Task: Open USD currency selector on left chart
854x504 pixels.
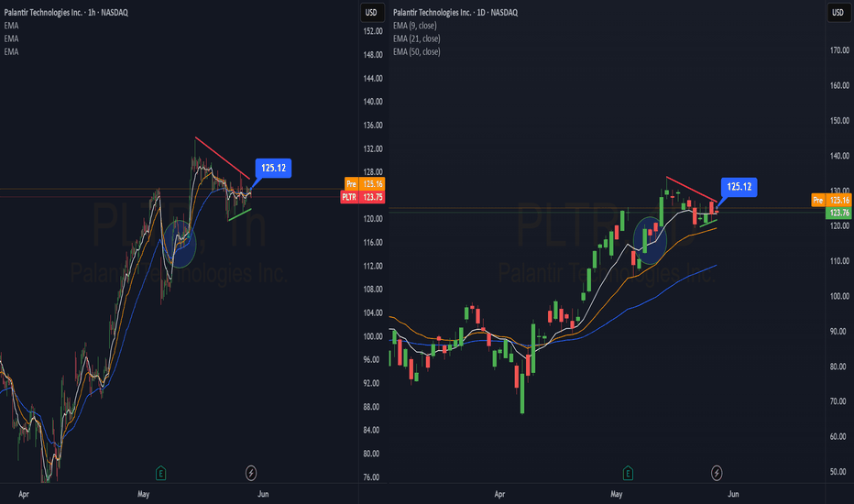Action: tap(371, 12)
